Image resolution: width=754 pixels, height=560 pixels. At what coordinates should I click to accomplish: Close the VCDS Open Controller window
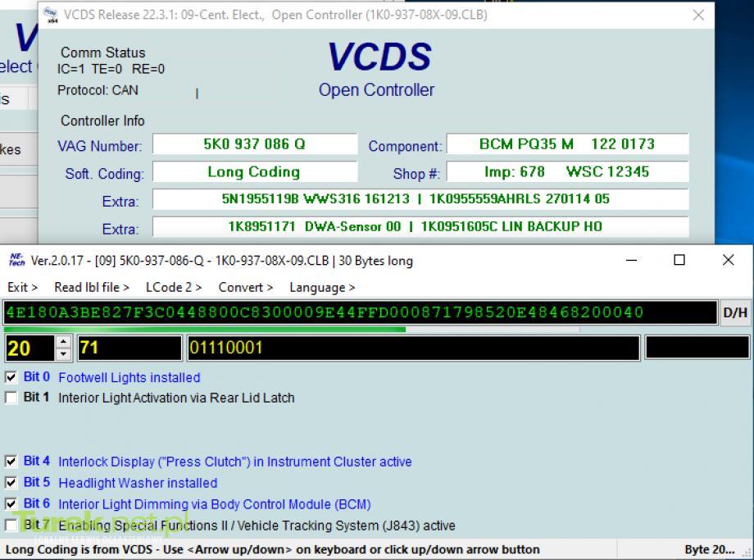pyautogui.click(x=698, y=15)
